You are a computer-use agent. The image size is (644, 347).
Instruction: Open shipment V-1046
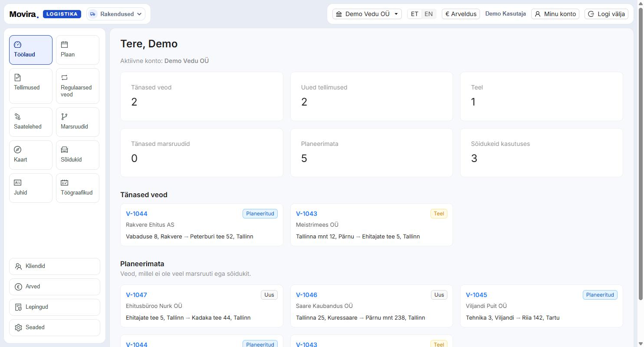[x=306, y=295]
